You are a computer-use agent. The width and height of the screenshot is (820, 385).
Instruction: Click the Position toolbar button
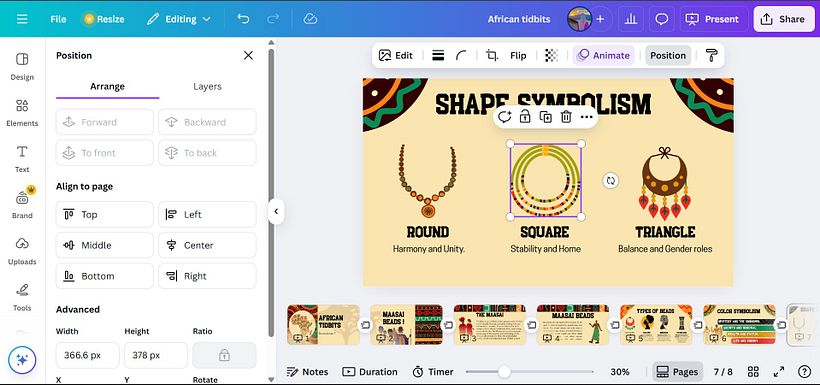[668, 55]
